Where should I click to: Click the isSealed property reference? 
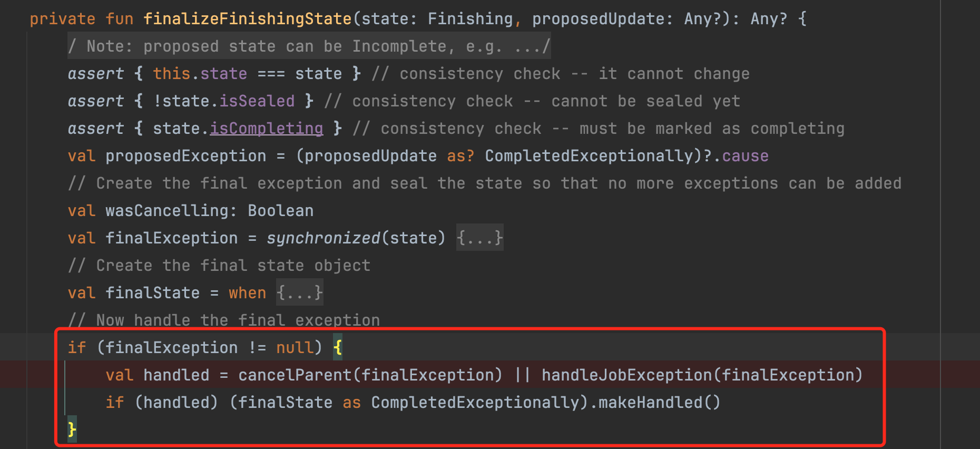(x=257, y=101)
